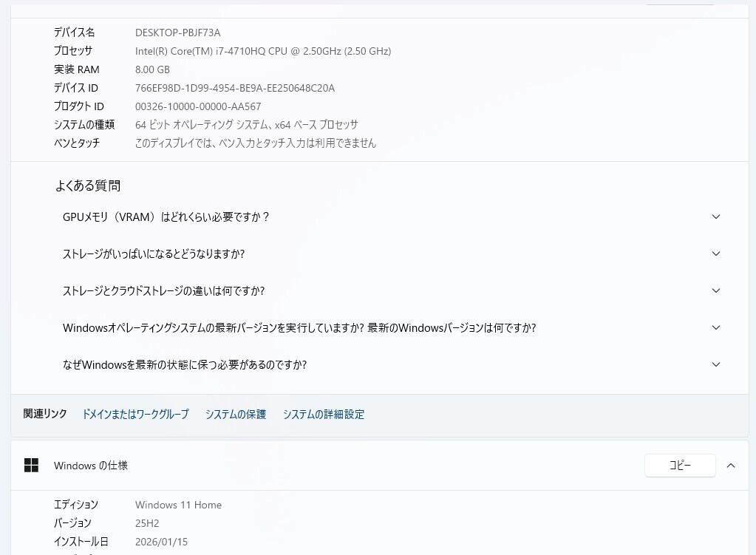Click the 実装 RAM label

pyautogui.click(x=77, y=69)
